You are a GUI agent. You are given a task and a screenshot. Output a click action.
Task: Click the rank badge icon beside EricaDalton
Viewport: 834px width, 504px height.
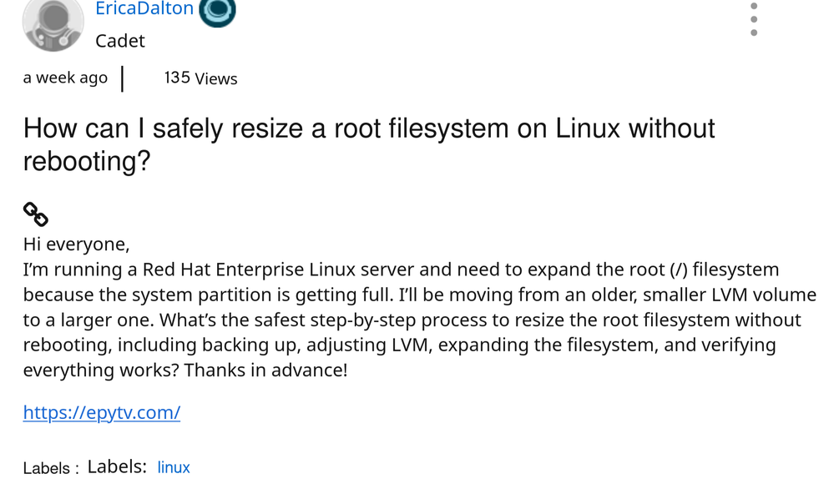click(x=217, y=11)
